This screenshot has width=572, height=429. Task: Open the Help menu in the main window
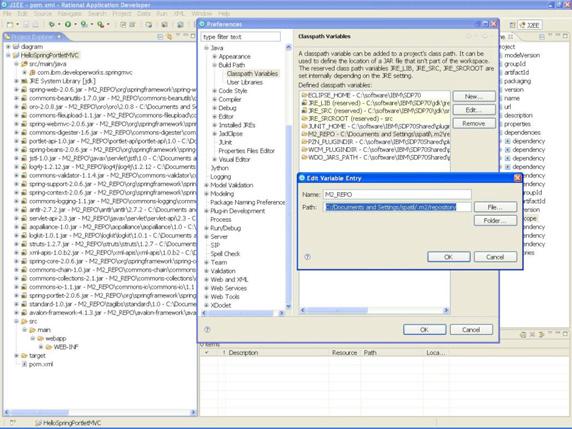[x=224, y=13]
